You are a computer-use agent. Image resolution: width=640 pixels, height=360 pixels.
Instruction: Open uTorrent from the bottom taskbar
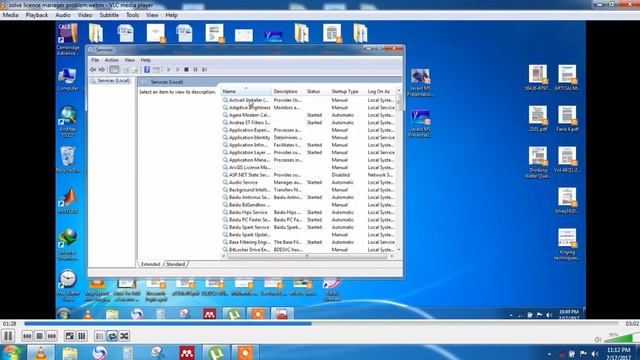(x=216, y=352)
